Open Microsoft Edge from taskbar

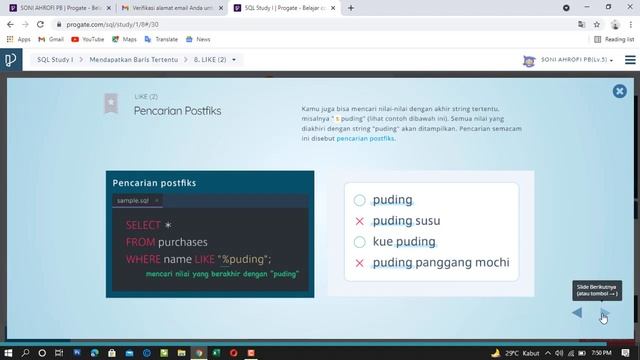pos(94,353)
